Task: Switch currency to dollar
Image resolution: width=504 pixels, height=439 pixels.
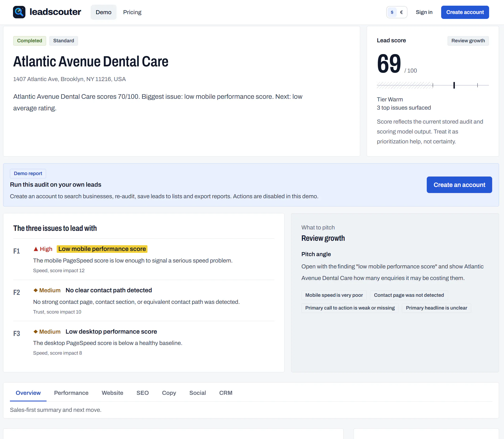Action: coord(392,12)
